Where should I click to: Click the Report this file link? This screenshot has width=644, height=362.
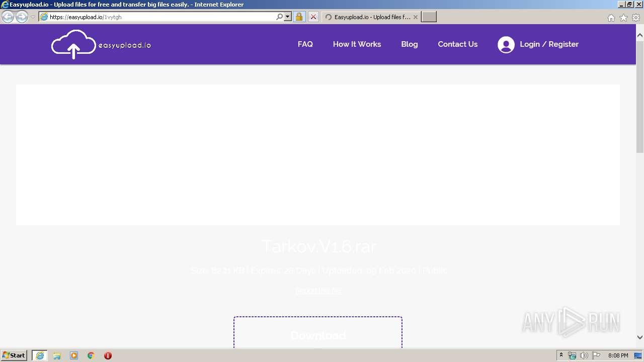(318, 291)
